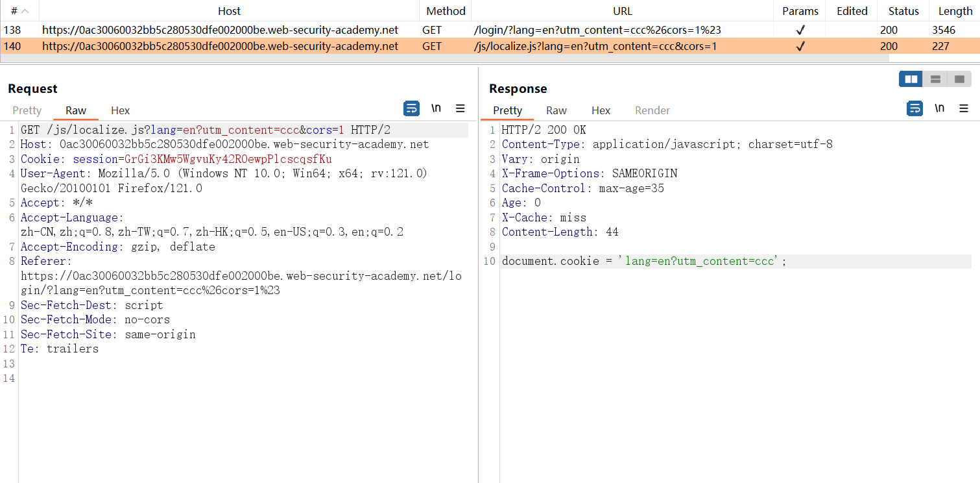Click Params checkmark in row 140

(x=800, y=46)
